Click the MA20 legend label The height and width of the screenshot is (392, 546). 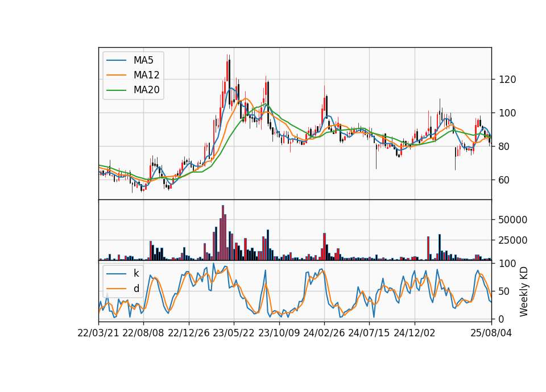(146, 90)
